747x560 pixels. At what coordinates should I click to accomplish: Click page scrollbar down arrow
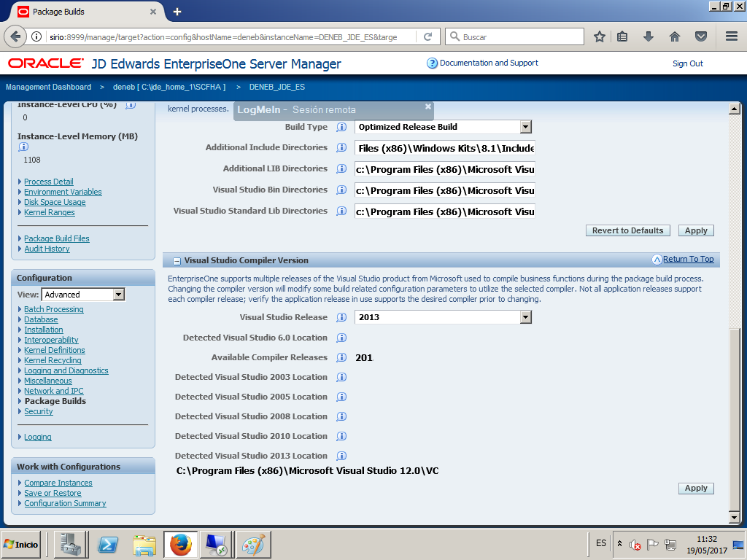[x=734, y=517]
